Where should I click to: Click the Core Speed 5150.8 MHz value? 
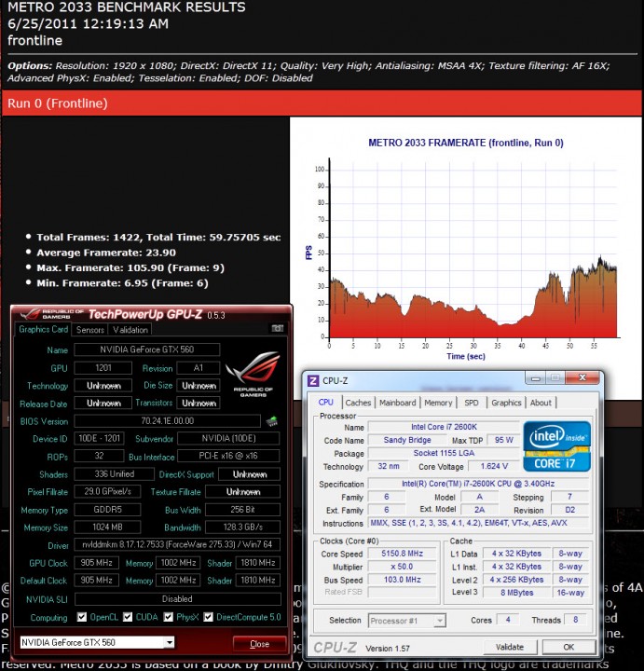point(402,554)
